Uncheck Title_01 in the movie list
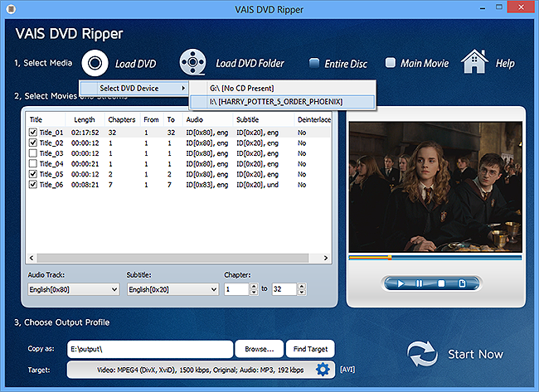The height and width of the screenshot is (392, 539). click(x=33, y=133)
